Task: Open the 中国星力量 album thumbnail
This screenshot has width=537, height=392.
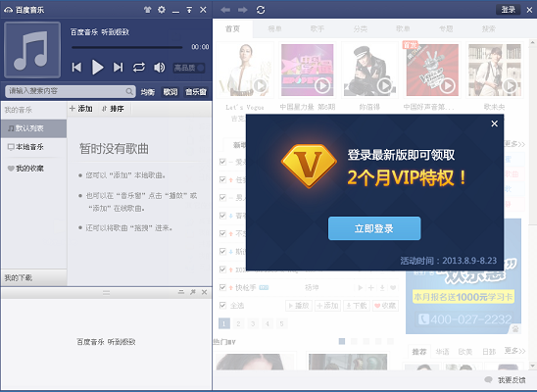Action: (x=308, y=70)
